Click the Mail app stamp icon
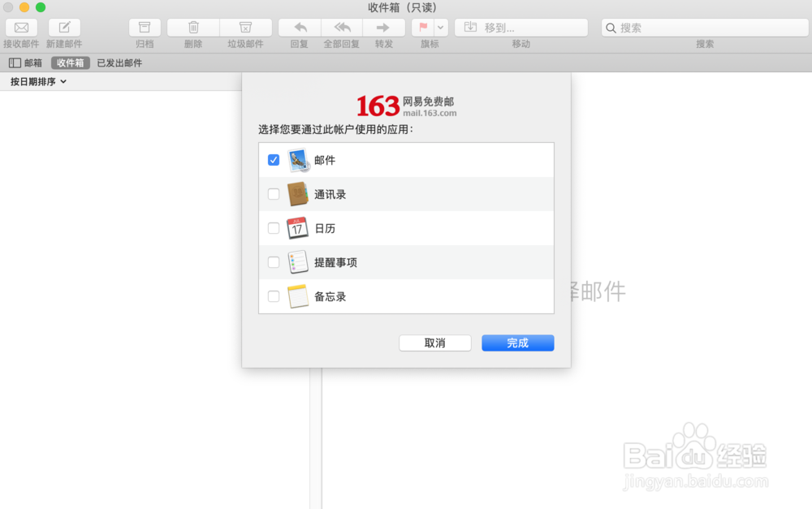Screen dimensions: 812x509 (x=298, y=160)
